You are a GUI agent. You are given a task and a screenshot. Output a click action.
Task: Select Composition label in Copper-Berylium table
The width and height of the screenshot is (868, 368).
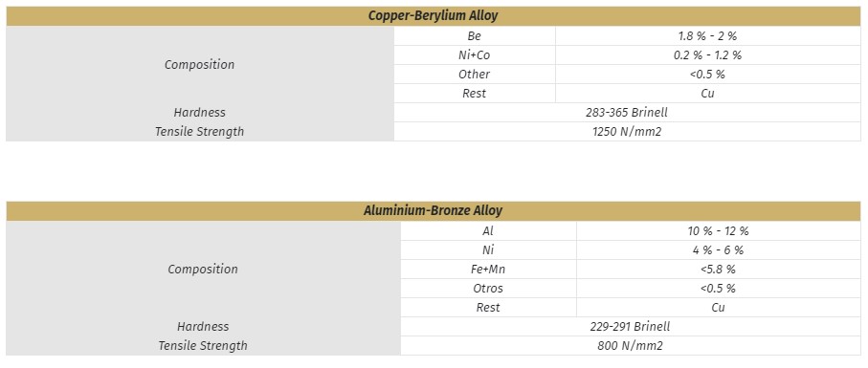tap(200, 65)
